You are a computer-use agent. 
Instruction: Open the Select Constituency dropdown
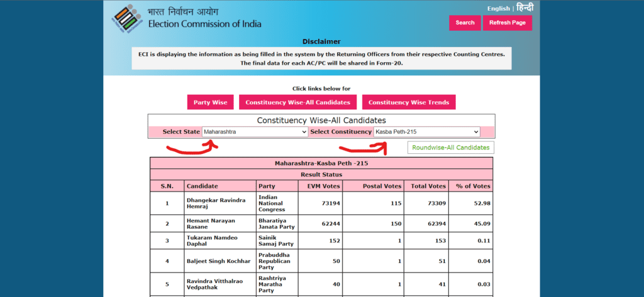(427, 132)
